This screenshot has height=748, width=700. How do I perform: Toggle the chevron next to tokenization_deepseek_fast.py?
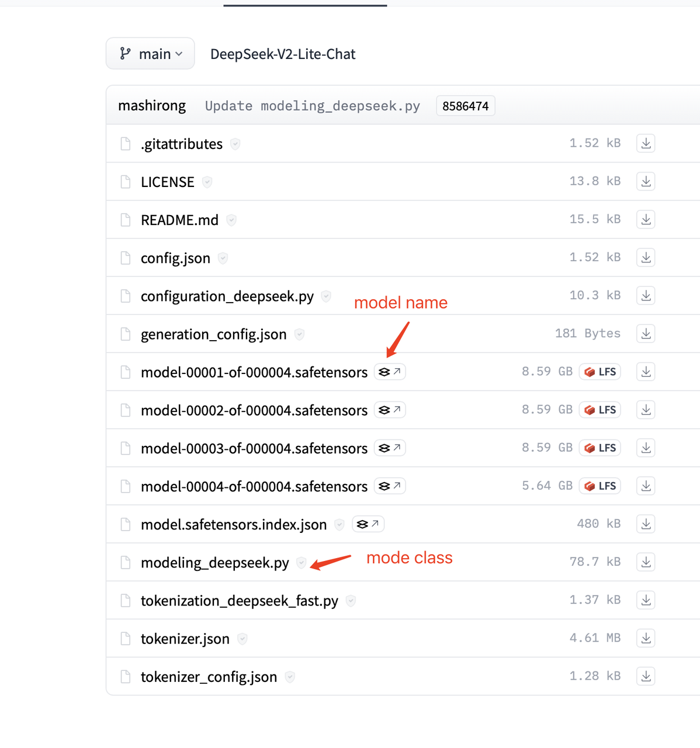coord(351,600)
